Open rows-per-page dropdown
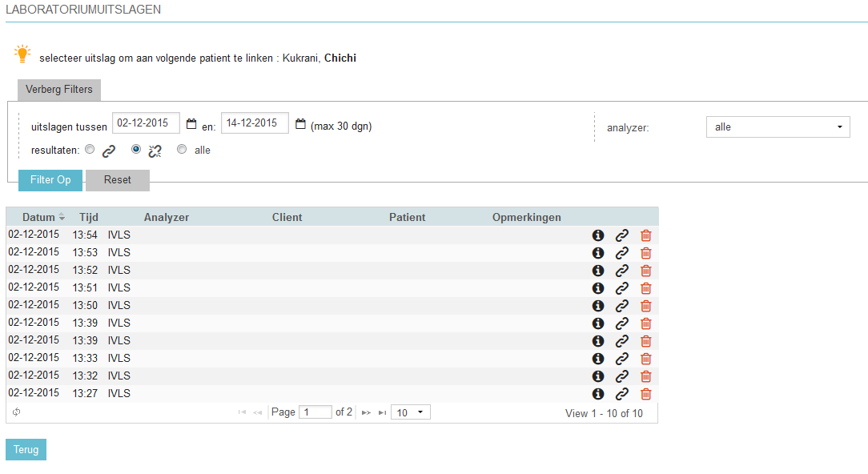 click(411, 412)
